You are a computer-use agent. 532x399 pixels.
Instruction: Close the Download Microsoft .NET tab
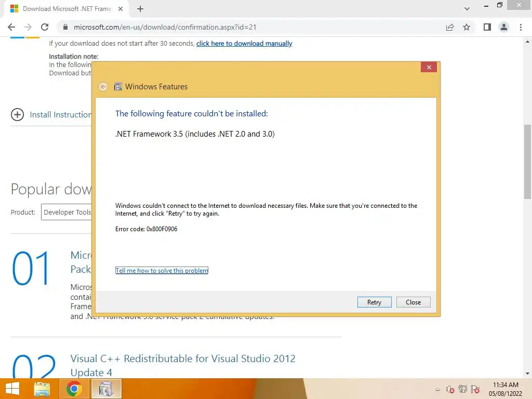[x=121, y=9]
